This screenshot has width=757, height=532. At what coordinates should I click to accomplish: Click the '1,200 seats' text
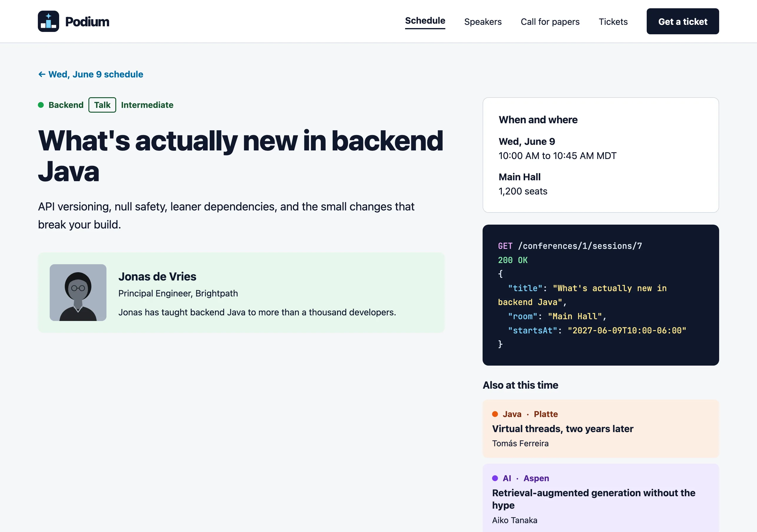523,192
